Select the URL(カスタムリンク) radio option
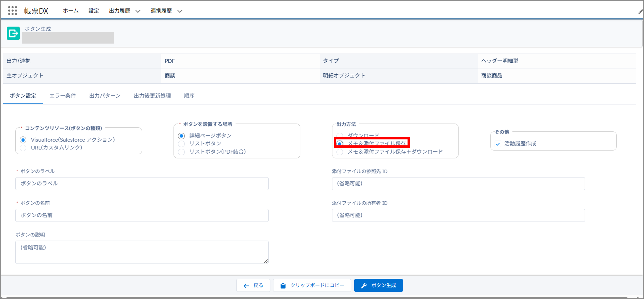Screen dimensions: 644x299 23,148
